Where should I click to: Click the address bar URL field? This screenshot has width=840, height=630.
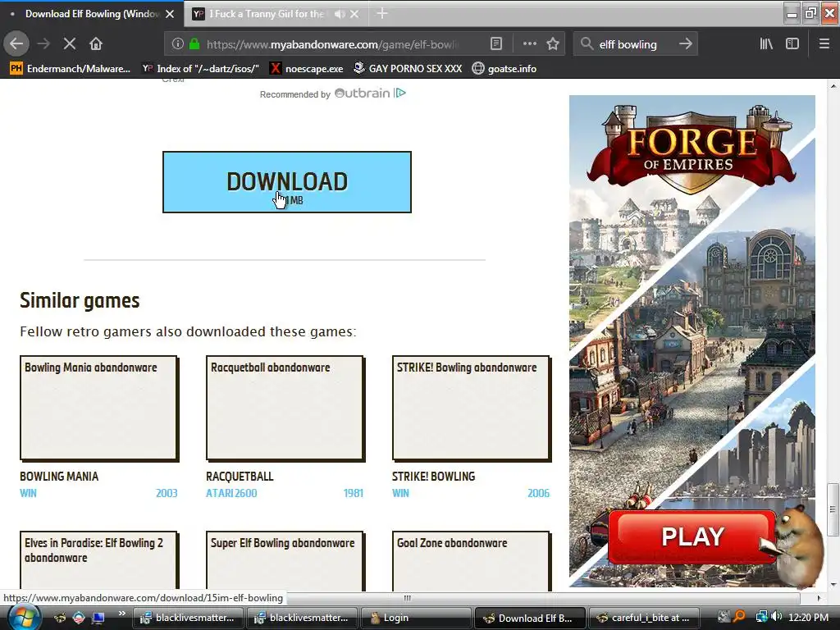point(332,44)
